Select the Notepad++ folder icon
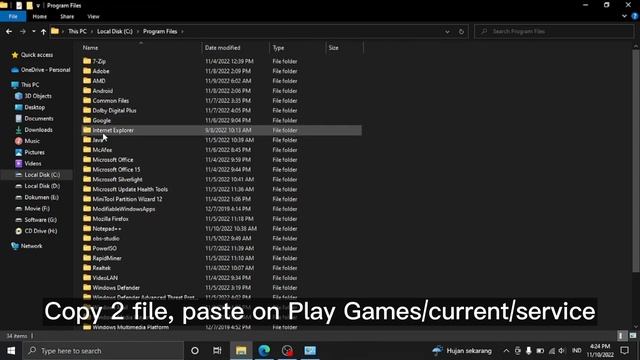This screenshot has height=360, width=640. tap(87, 228)
